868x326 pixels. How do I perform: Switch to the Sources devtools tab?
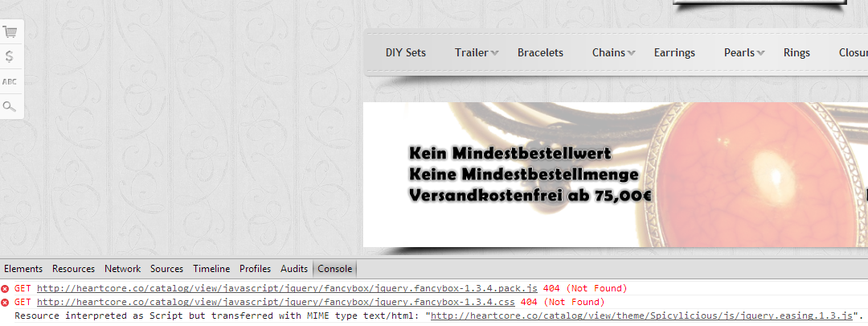tap(166, 269)
